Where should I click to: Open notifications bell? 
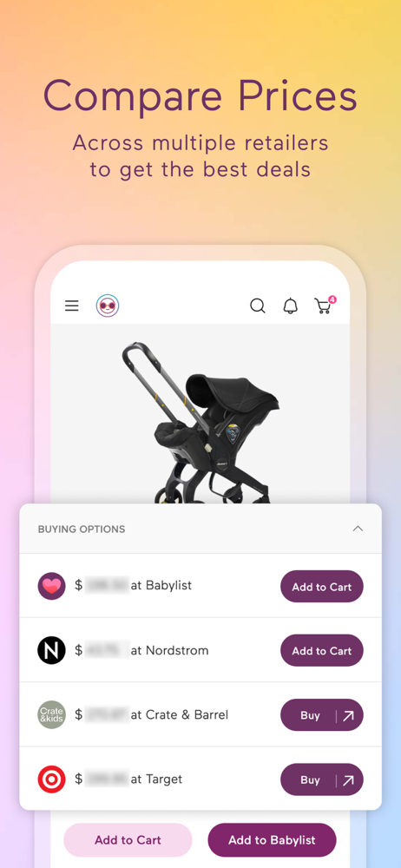(290, 306)
